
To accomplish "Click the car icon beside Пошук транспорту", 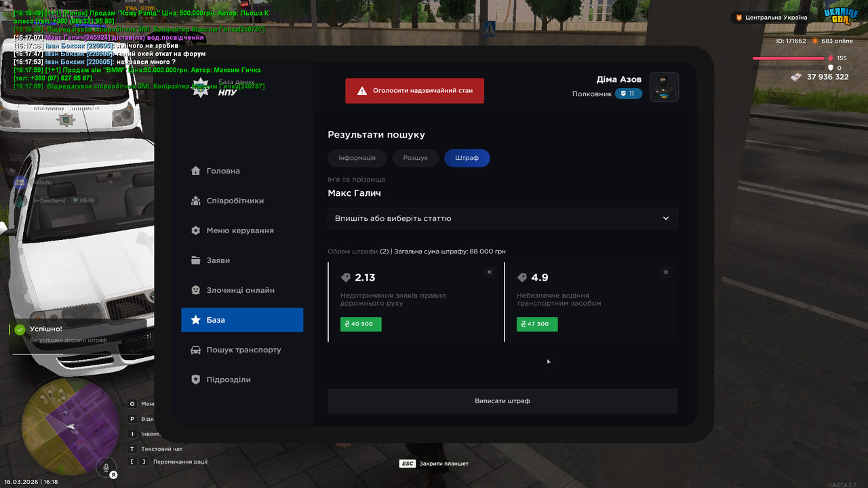I will point(196,350).
